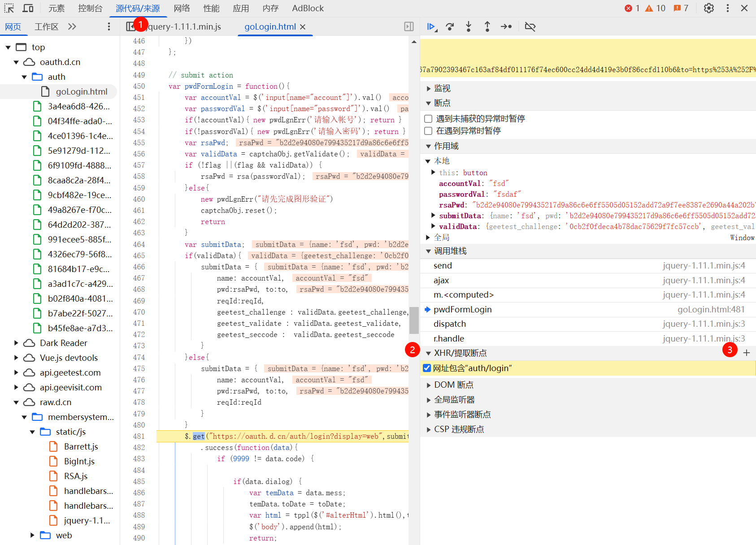The image size is (756, 545).
Task: Open RSA.js in the file tree
Action: (75, 476)
